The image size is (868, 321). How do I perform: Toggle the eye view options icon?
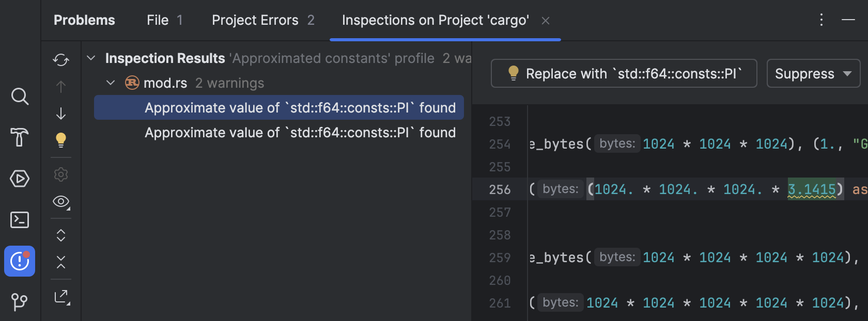pos(61,202)
